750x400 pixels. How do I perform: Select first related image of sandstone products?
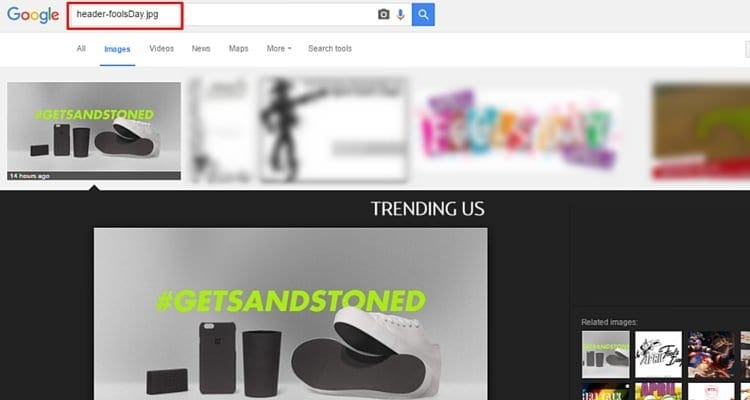pyautogui.click(x=605, y=355)
